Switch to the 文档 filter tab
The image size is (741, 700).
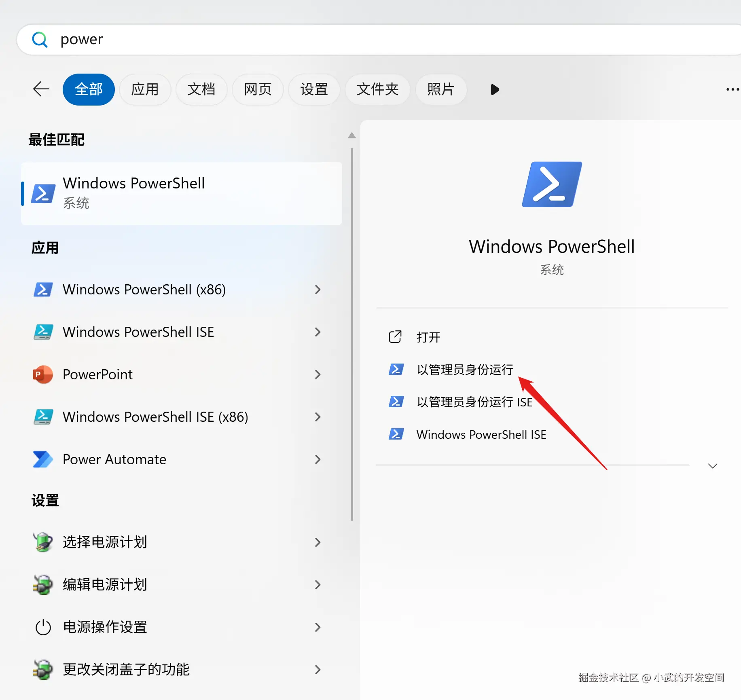(201, 89)
